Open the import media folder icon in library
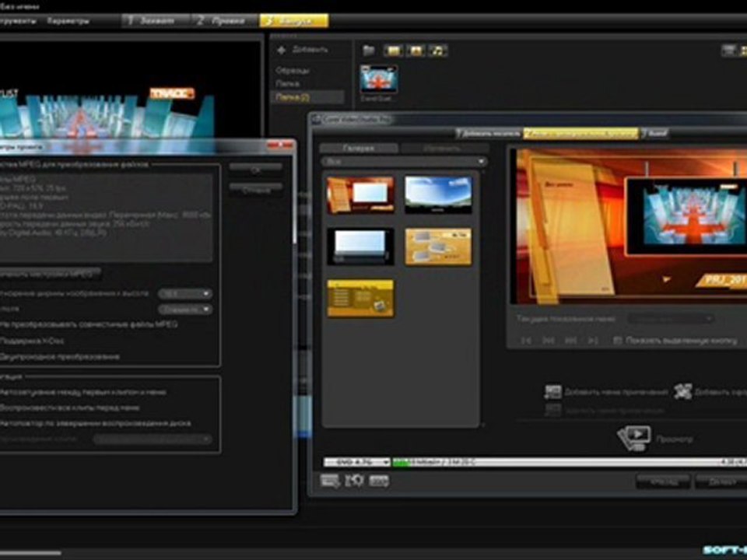Viewport: 747px width, 560px height. pos(368,50)
